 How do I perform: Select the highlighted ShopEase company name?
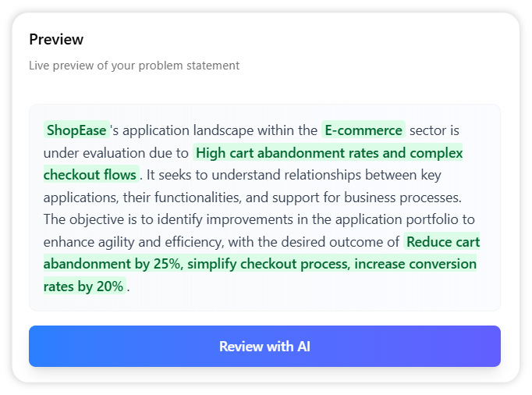[76, 130]
